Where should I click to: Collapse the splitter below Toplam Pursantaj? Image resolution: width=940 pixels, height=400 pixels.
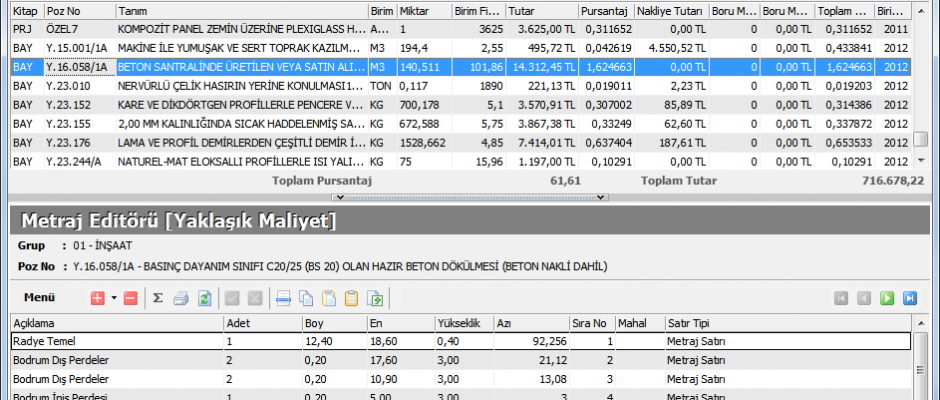(469, 197)
